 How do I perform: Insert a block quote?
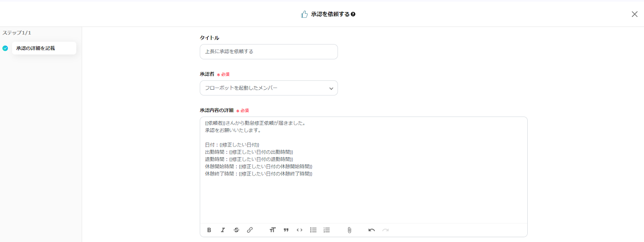pos(286,230)
